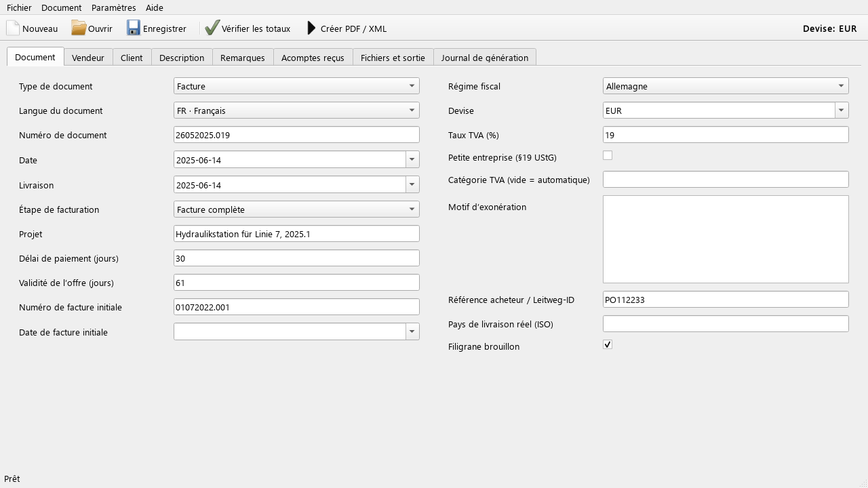Switch to the Vendeur tab

[x=88, y=58]
